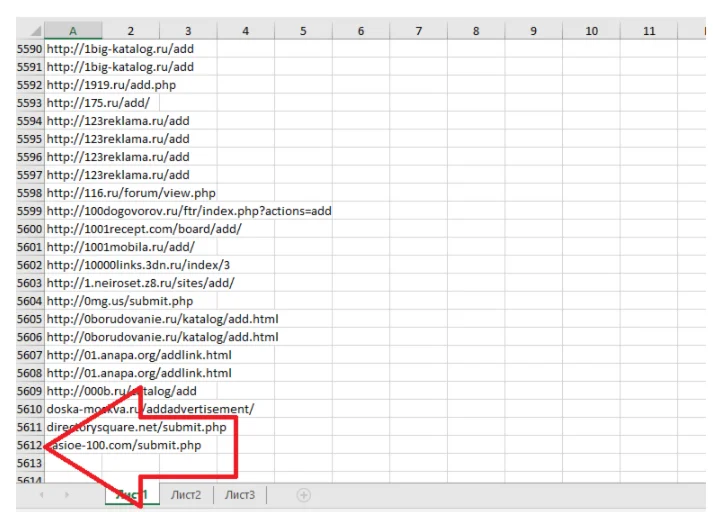Select row 5613 header
Viewport: 718px width, 512px height.
click(x=30, y=463)
